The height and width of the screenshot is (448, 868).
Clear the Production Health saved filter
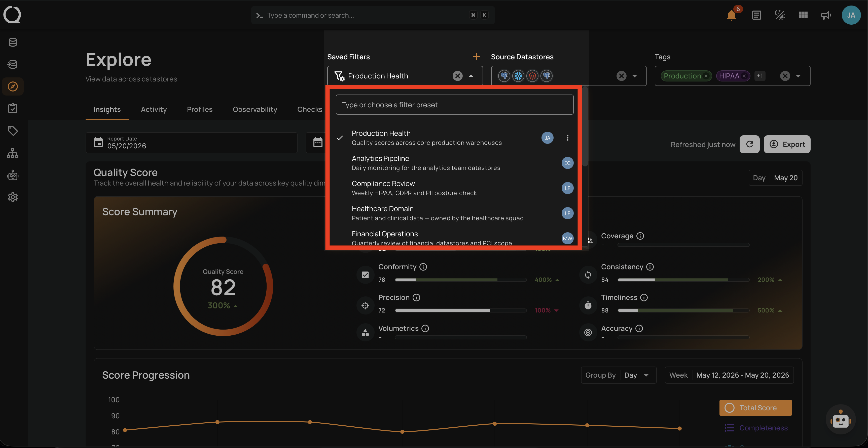[x=457, y=76]
